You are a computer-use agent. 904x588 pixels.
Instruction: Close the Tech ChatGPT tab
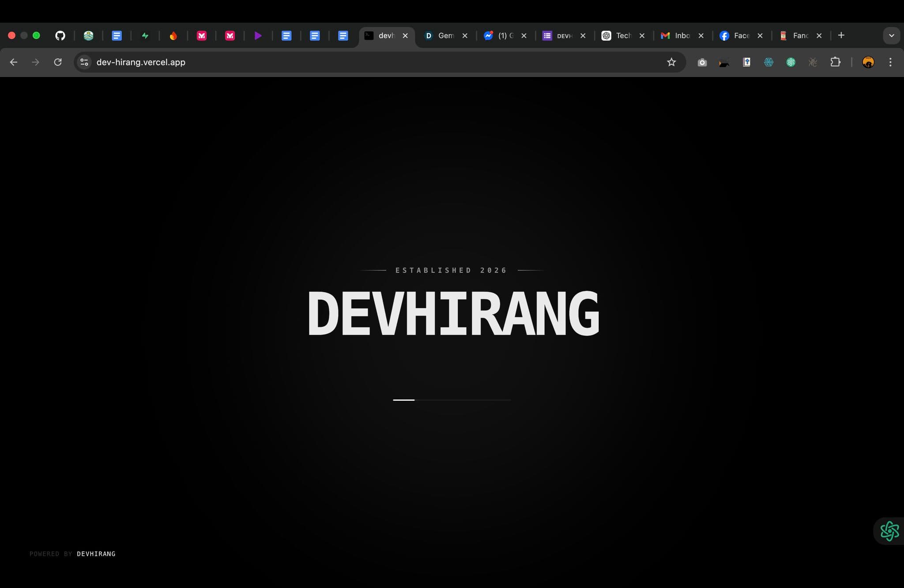pyautogui.click(x=642, y=36)
